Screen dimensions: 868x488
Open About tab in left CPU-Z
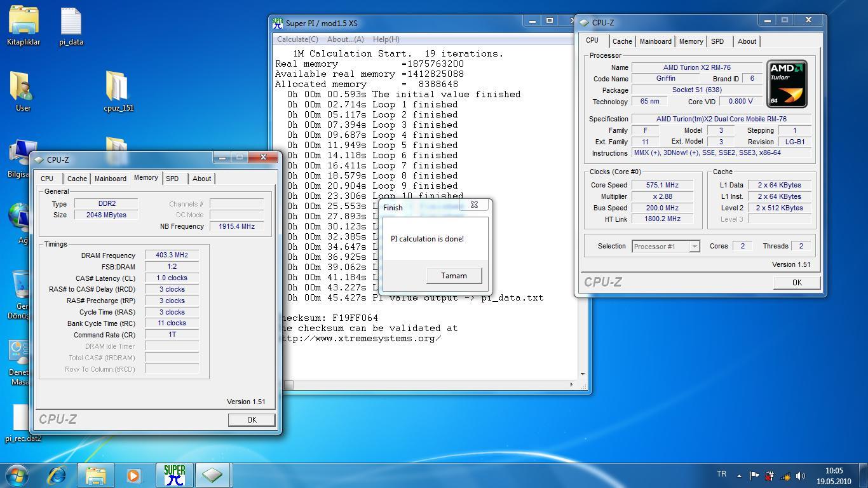coord(201,179)
